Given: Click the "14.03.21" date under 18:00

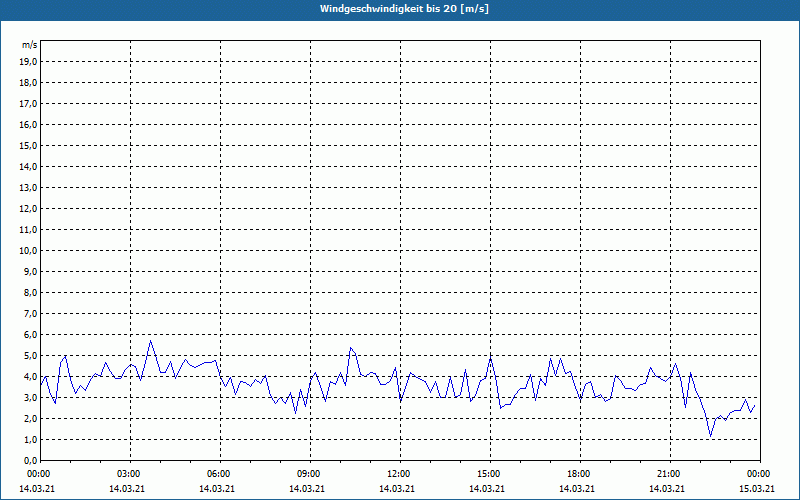Looking at the screenshot, I should tap(577, 488).
